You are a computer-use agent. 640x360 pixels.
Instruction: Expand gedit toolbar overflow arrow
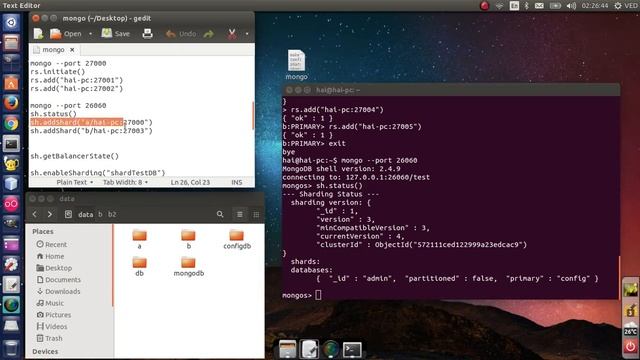coord(247,34)
